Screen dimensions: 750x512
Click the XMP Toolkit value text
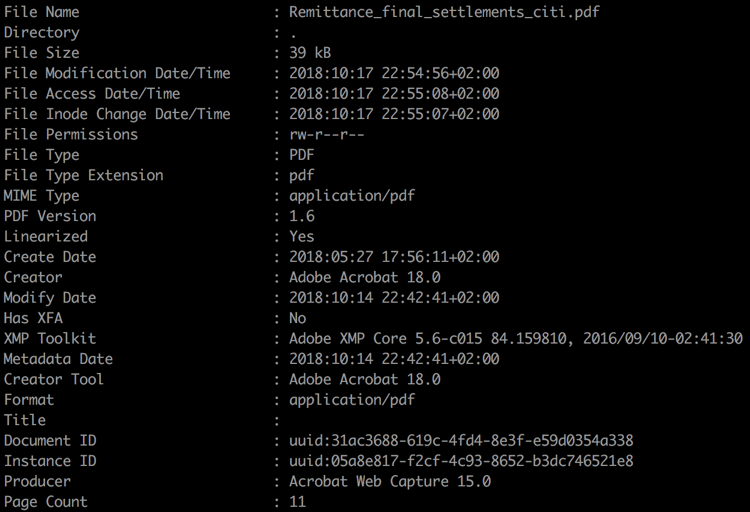tap(515, 338)
